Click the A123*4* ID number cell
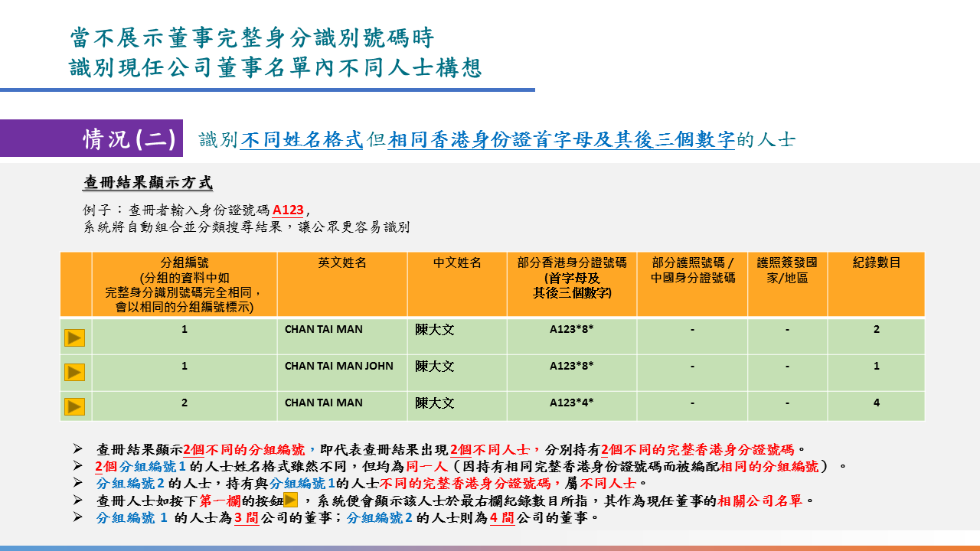Screen dimensions: 980x551 pos(571,403)
